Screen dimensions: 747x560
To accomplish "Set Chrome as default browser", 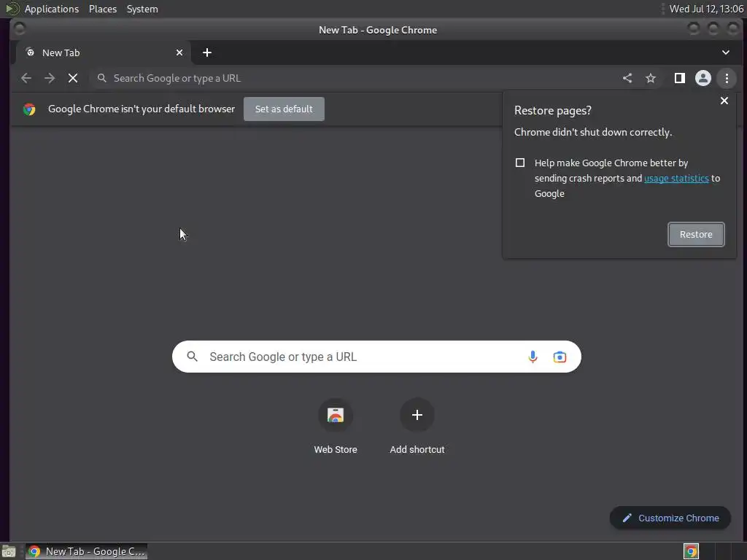I will [x=284, y=109].
